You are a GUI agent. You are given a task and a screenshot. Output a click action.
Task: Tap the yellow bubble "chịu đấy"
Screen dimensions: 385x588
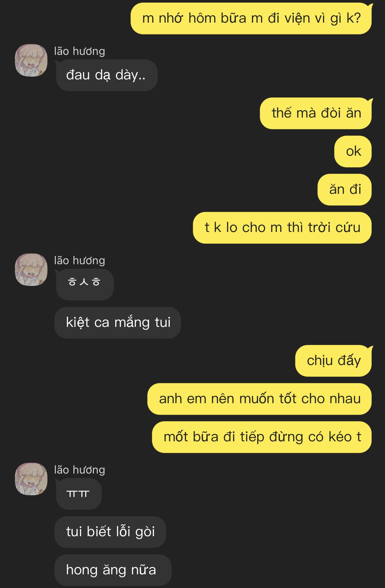pyautogui.click(x=334, y=361)
